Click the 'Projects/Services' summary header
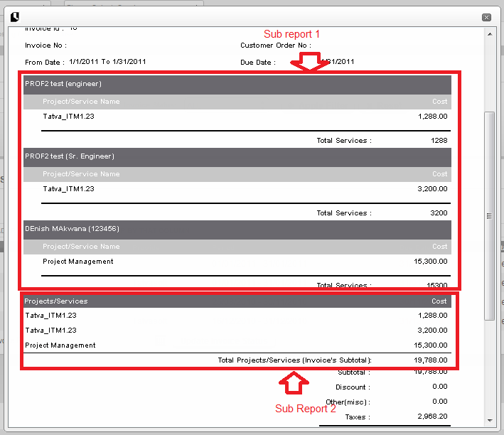Image resolution: width=504 pixels, height=435 pixels. tap(56, 301)
